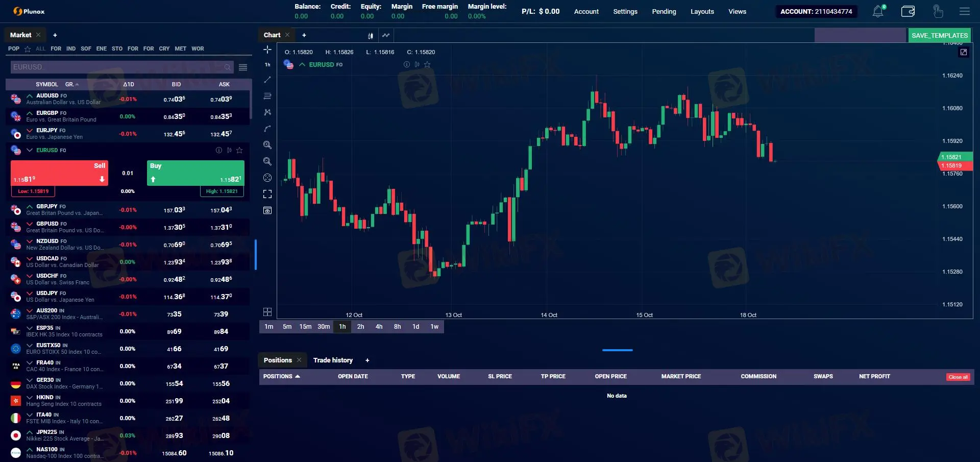Screen dimensions: 980x462
Task: Open the trend line drawing tool
Action: pyautogui.click(x=267, y=80)
